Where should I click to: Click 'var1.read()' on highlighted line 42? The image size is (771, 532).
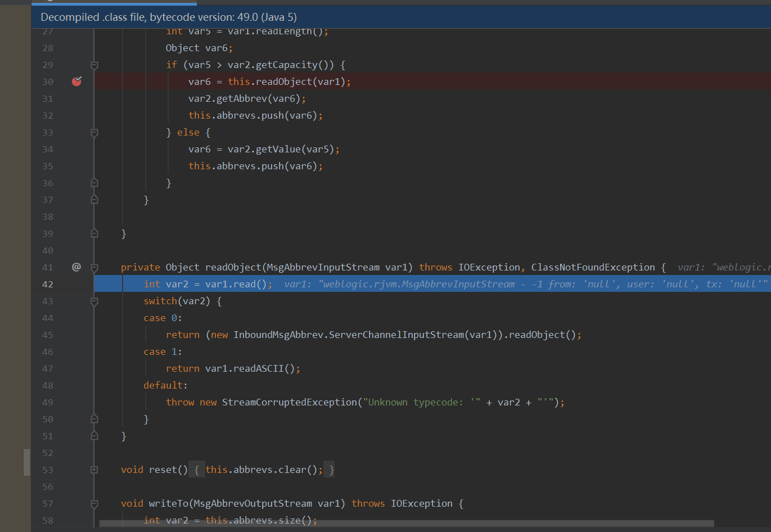coord(236,285)
